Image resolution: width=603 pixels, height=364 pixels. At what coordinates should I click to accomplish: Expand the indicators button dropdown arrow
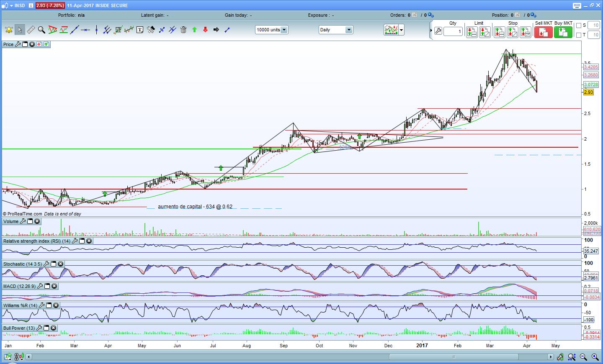[402, 30]
